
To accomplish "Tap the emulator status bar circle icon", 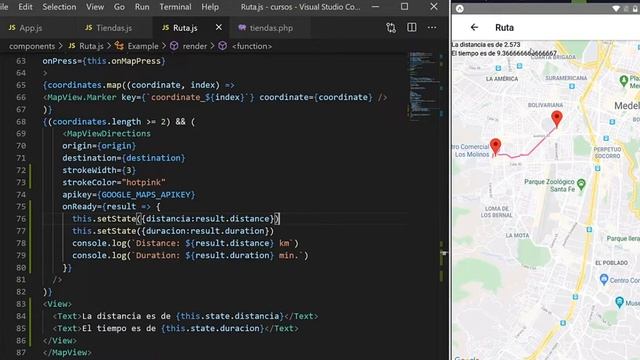I will coord(460,9).
